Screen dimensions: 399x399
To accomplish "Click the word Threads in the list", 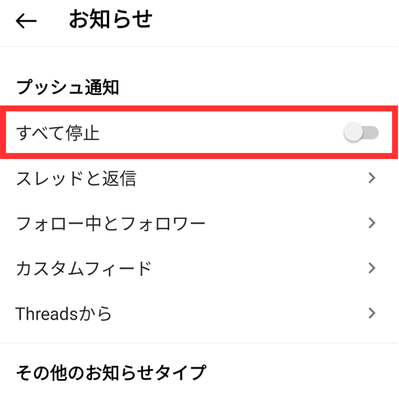I will pyautogui.click(x=47, y=314).
